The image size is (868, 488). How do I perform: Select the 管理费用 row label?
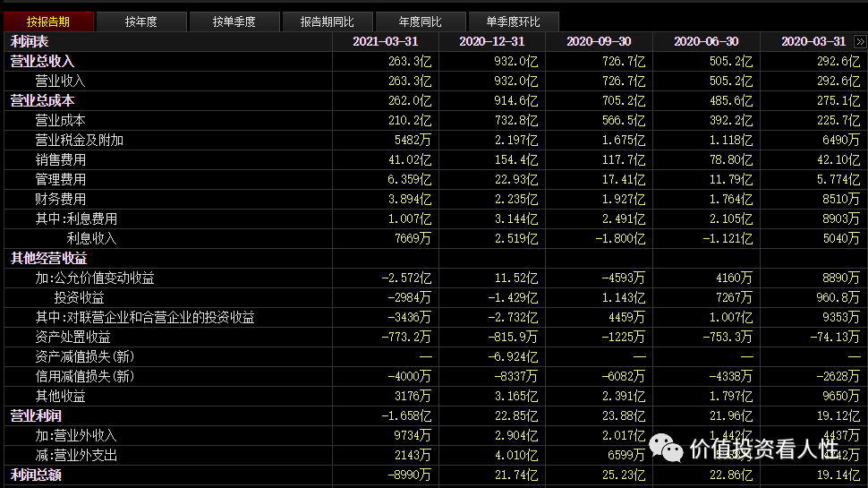pyautogui.click(x=60, y=179)
